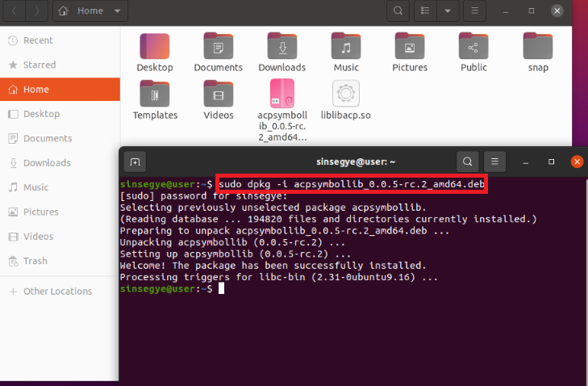This screenshot has height=386, width=588.
Task: Click "Welcome! The package has been" line
Action: 273,266
